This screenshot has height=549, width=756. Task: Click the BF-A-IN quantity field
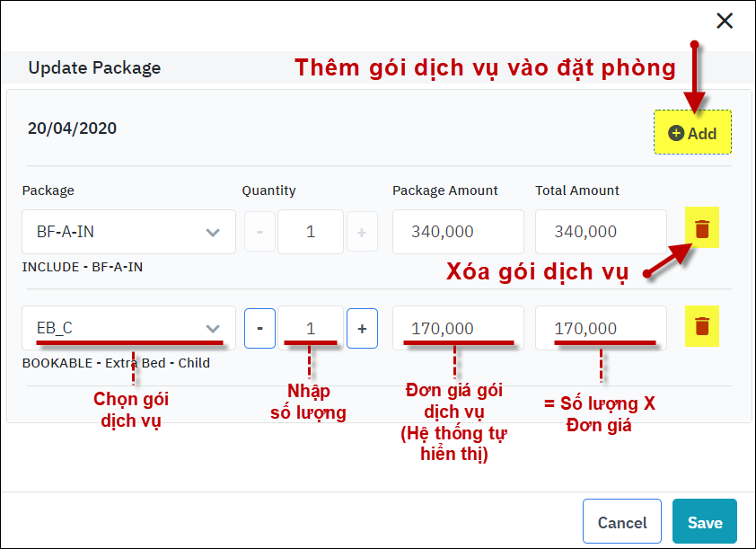tap(311, 232)
